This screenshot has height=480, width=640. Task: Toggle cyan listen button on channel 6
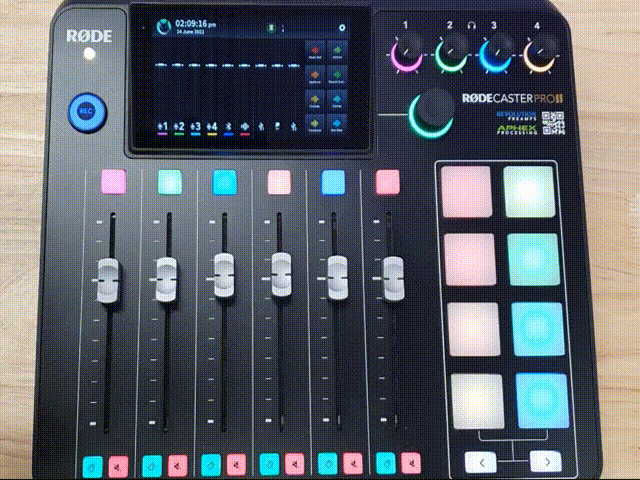386,463
